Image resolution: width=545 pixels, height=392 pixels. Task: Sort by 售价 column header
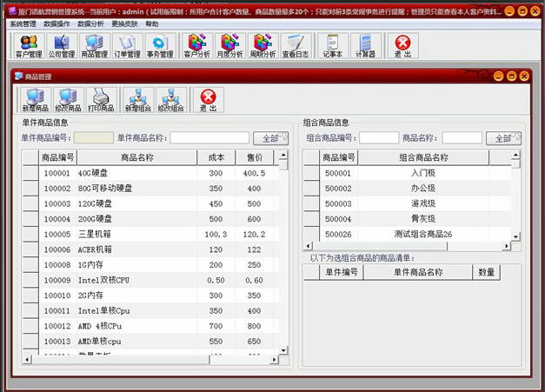coord(255,158)
